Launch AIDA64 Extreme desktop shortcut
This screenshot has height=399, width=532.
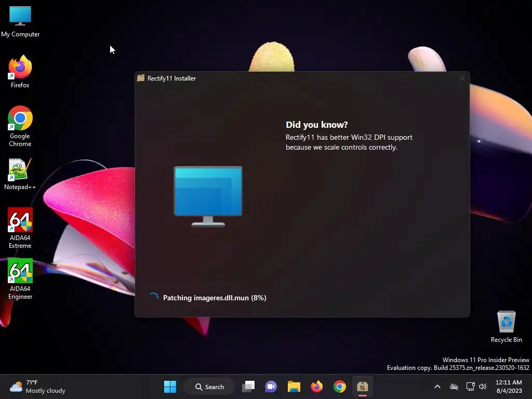20,228
